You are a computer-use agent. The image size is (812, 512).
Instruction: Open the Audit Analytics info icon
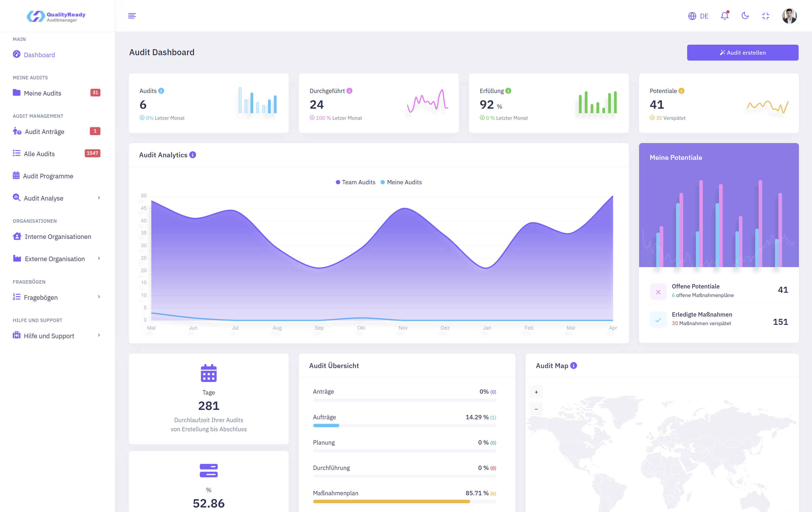pyautogui.click(x=193, y=155)
